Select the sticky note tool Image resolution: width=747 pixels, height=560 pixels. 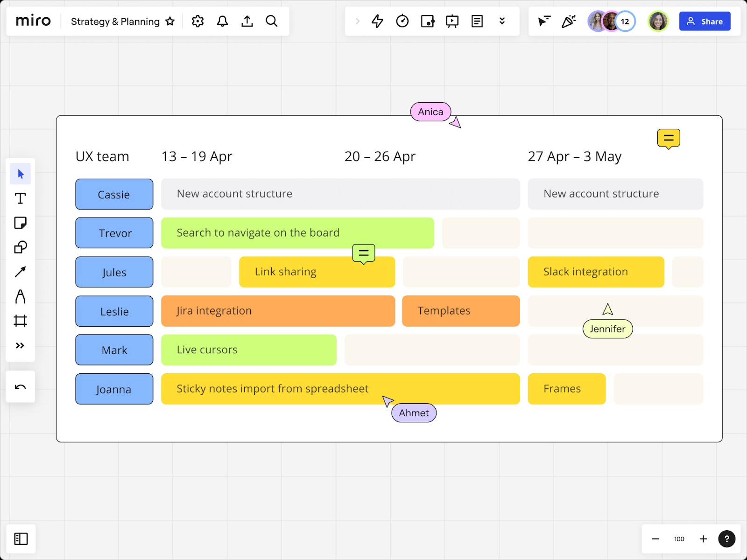20,223
